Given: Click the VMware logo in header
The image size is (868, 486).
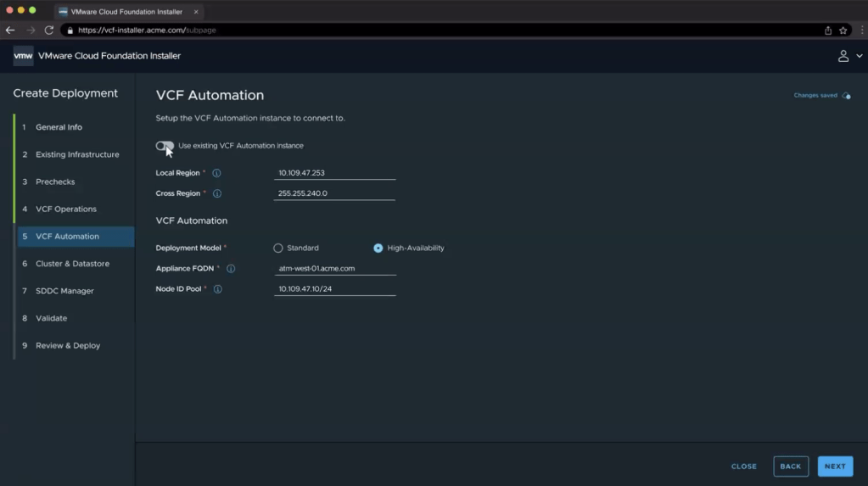Looking at the screenshot, I should [23, 56].
